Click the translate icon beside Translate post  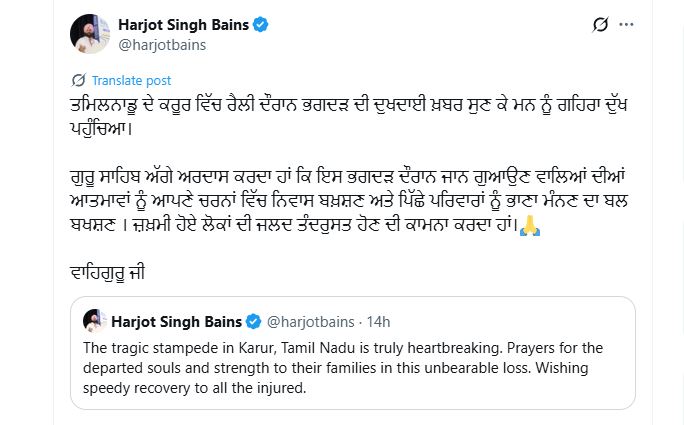(x=78, y=80)
